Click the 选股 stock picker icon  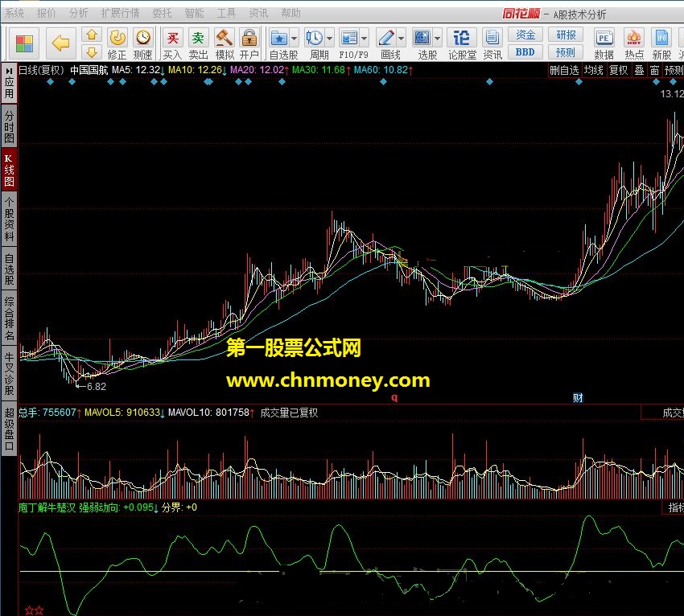422,38
